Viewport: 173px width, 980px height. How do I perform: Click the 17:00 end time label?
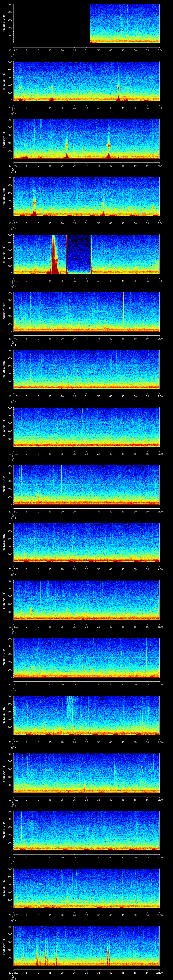tap(159, 742)
